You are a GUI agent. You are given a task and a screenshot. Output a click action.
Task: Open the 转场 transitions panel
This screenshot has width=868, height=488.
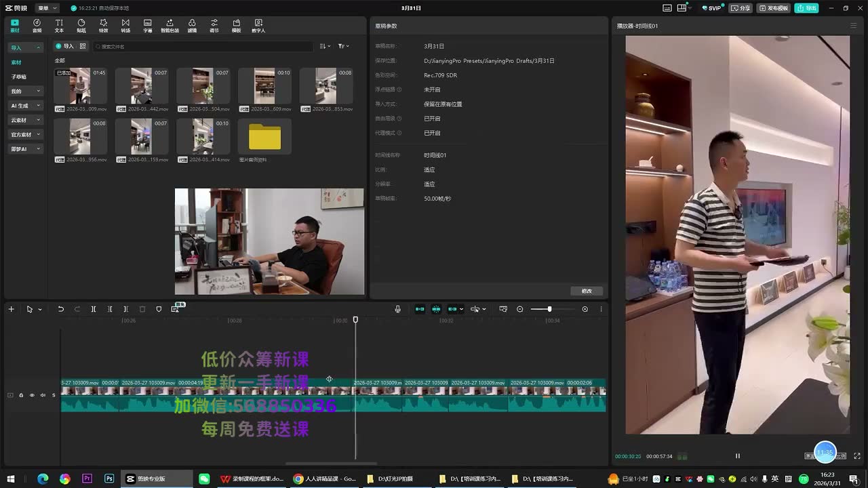(x=125, y=26)
